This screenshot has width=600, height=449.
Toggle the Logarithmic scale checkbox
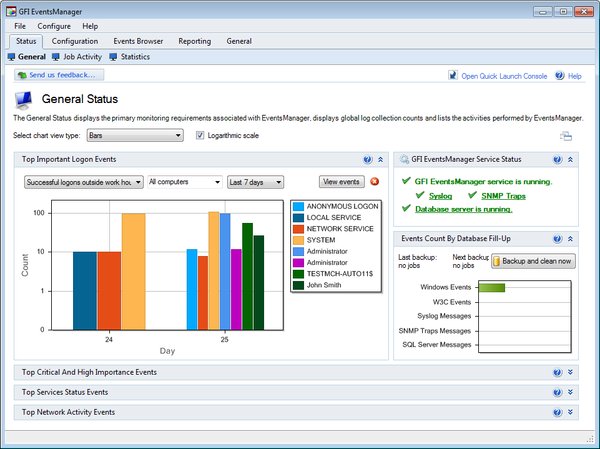pos(200,135)
